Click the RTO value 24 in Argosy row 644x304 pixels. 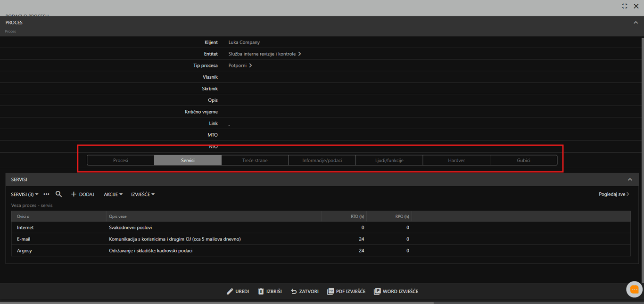[362, 251]
